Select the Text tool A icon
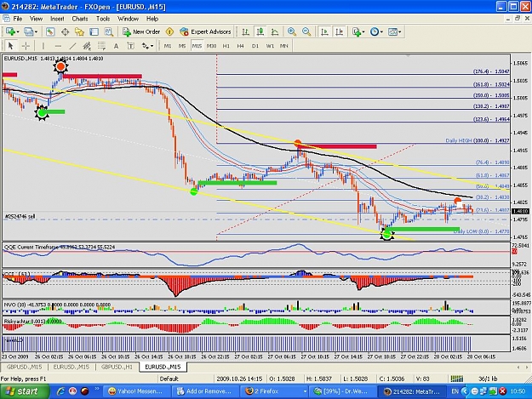This screenshot has height=399, width=532. 116,46
